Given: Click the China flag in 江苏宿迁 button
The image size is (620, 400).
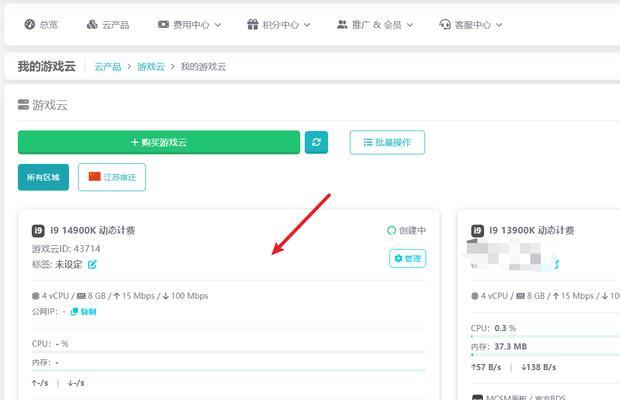Looking at the screenshot, I should (x=95, y=177).
